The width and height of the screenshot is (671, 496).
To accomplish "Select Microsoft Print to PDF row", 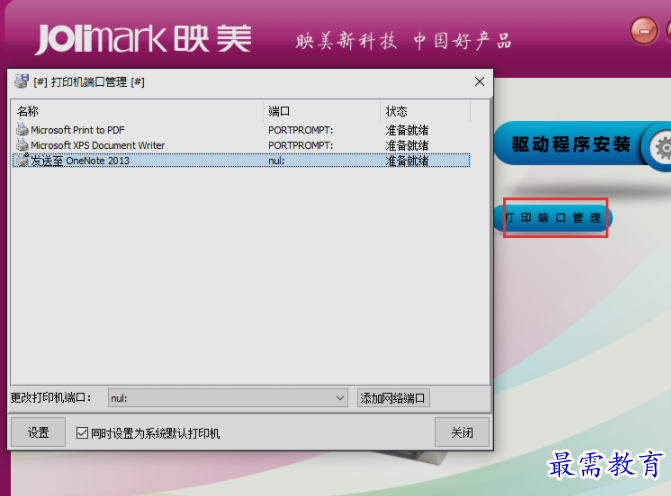I will [241, 130].
